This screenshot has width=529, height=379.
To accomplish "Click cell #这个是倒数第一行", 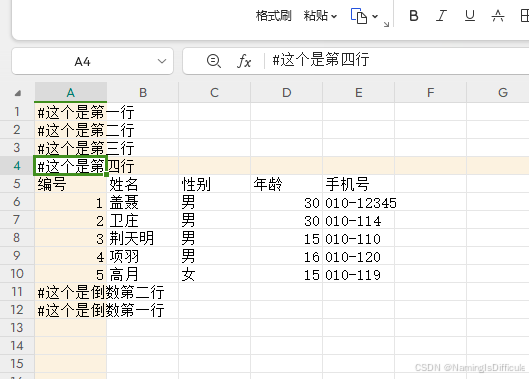I will coord(71,310).
